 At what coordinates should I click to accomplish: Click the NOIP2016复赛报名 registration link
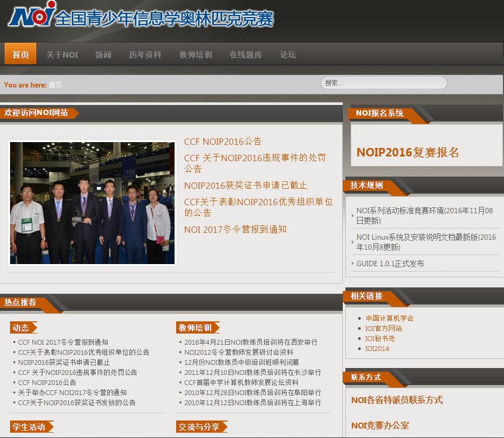[407, 152]
